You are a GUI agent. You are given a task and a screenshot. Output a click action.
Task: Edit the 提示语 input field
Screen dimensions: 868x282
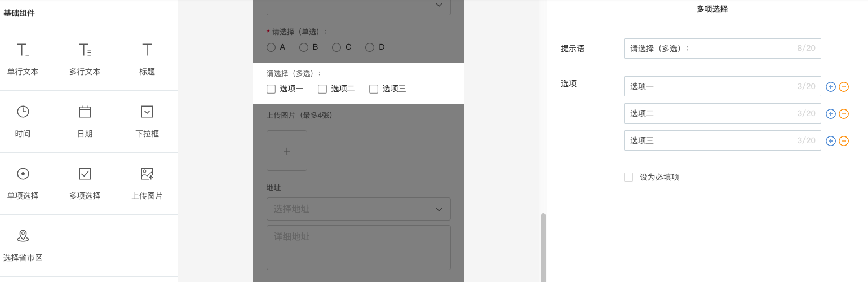(723, 49)
